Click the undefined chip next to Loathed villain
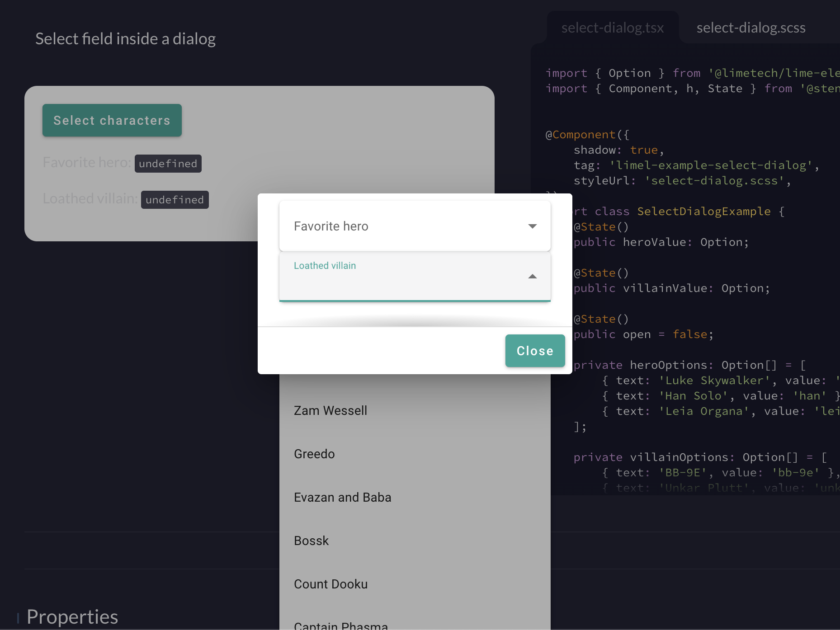840x630 pixels. pos(175,199)
